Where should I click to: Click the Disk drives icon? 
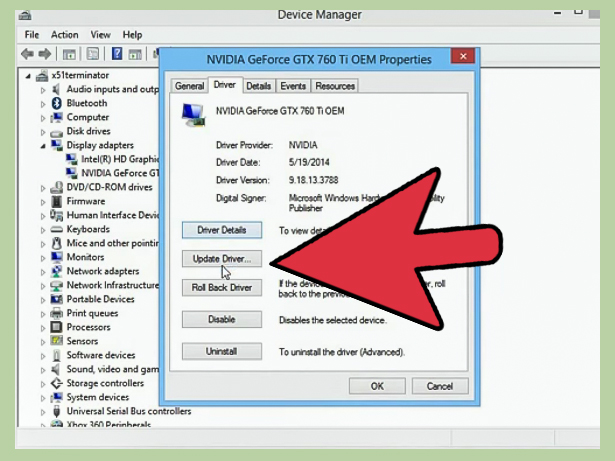tap(56, 132)
